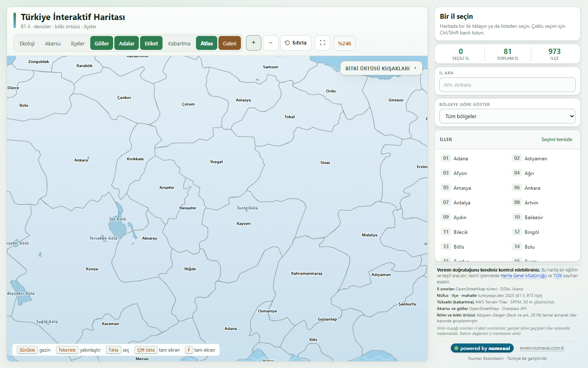Click the powered by numexai badge
588x368 pixels.
[x=482, y=348]
